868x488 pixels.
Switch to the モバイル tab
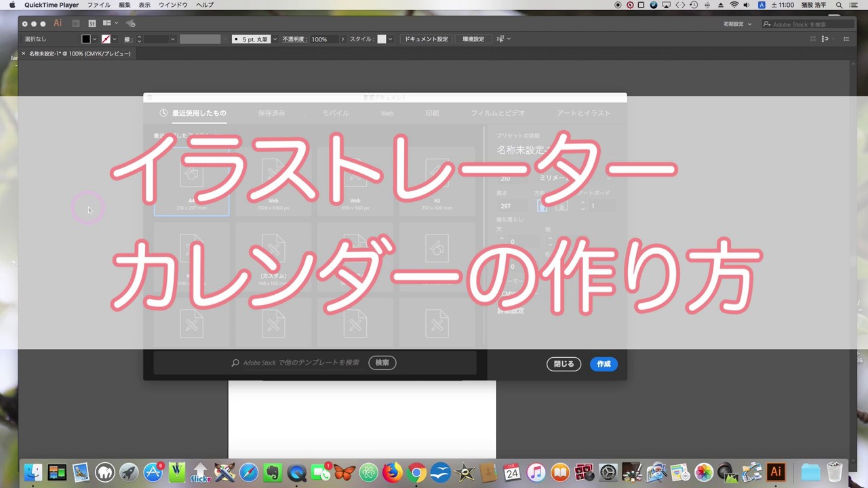[335, 113]
